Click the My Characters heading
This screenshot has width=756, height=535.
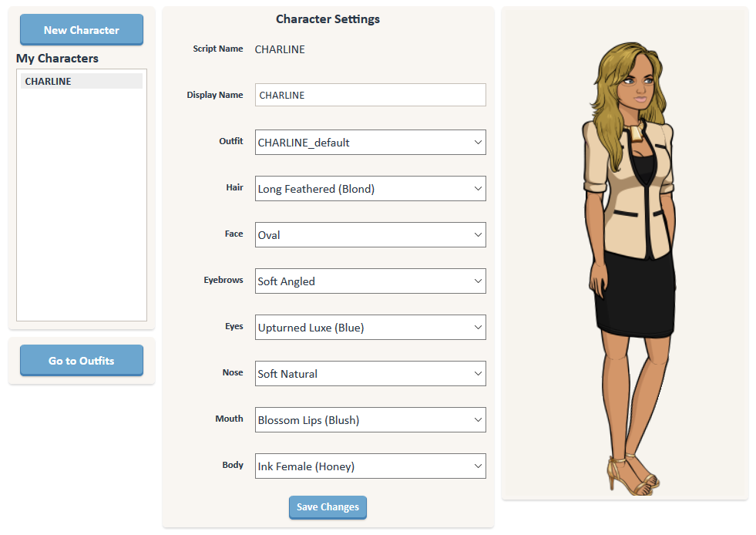click(57, 59)
